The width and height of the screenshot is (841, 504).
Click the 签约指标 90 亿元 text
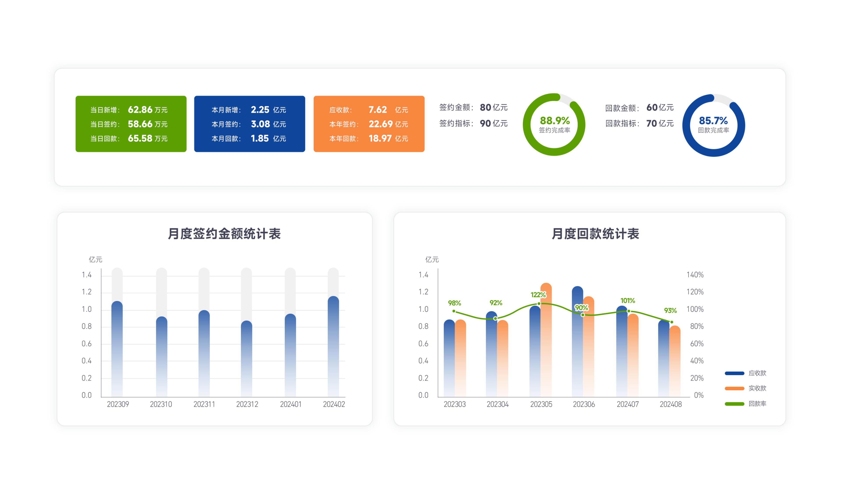tap(473, 123)
